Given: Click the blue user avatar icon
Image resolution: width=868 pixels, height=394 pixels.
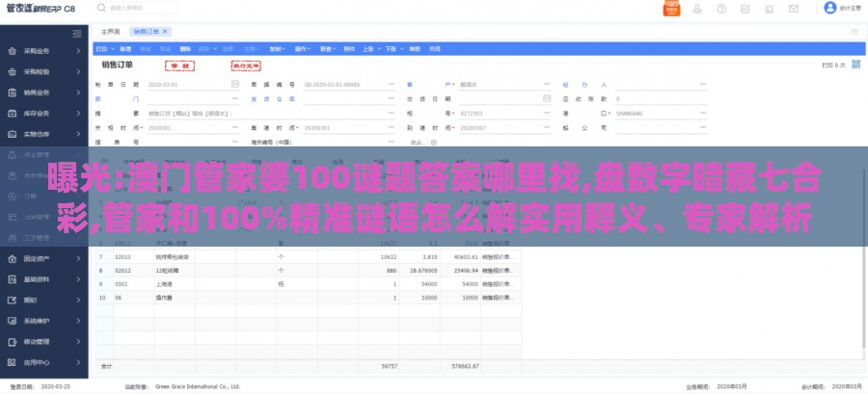Looking at the screenshot, I should pos(829,8).
